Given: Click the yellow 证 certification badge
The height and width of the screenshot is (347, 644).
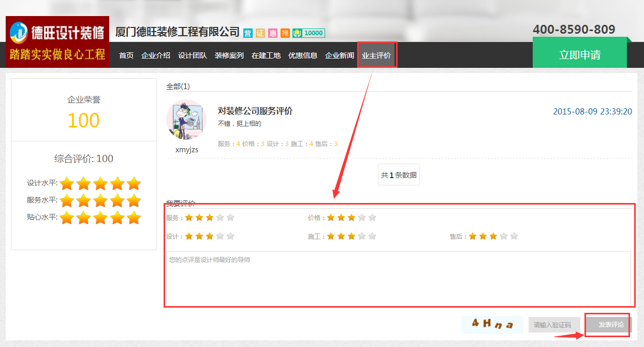Looking at the screenshot, I should tap(260, 33).
